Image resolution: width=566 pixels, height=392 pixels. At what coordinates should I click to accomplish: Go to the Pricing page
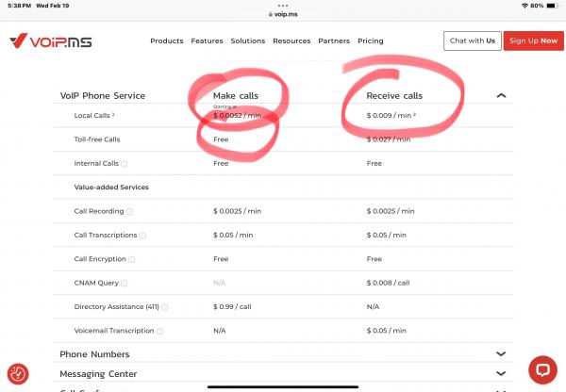pyautogui.click(x=370, y=41)
